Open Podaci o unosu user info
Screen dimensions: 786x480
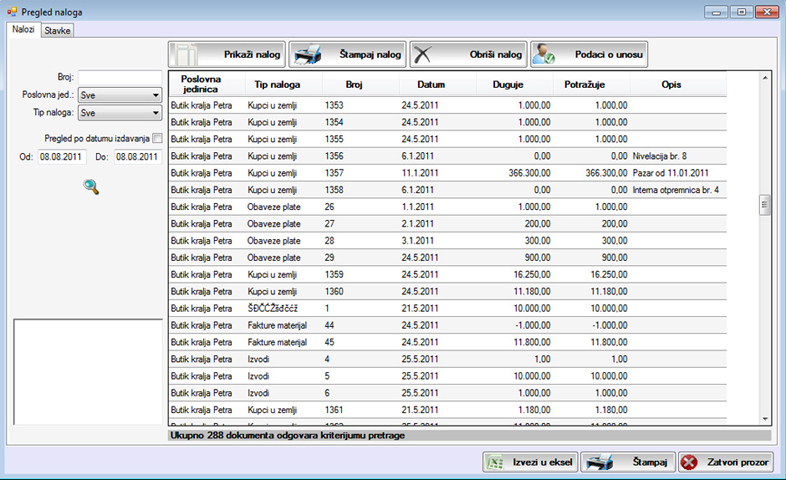[x=589, y=54]
